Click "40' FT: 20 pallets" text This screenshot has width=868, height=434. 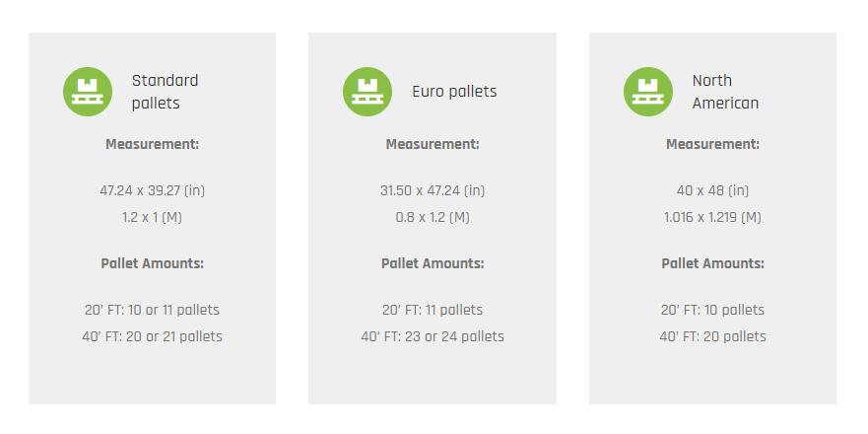click(x=712, y=336)
